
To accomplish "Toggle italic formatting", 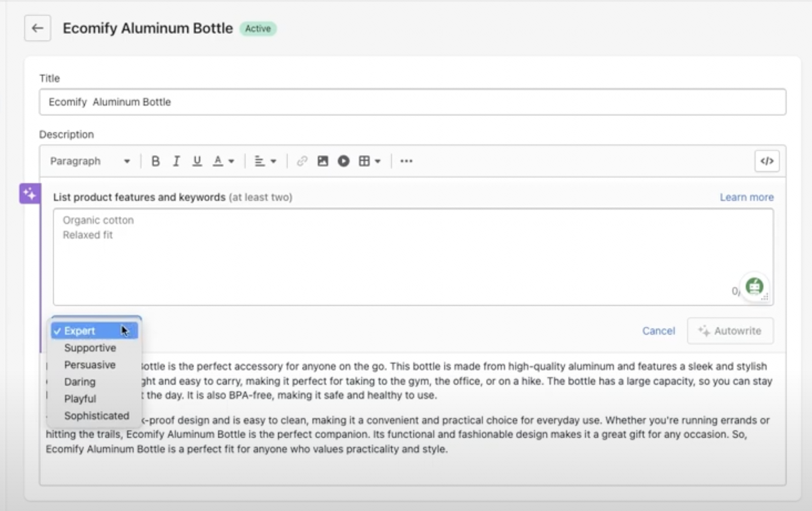I will [176, 161].
